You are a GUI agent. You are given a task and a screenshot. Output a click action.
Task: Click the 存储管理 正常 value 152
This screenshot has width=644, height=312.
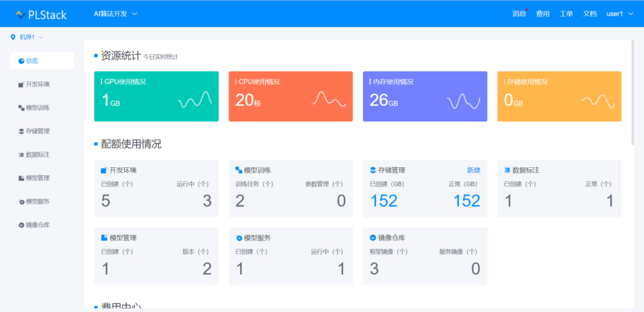[x=466, y=201]
